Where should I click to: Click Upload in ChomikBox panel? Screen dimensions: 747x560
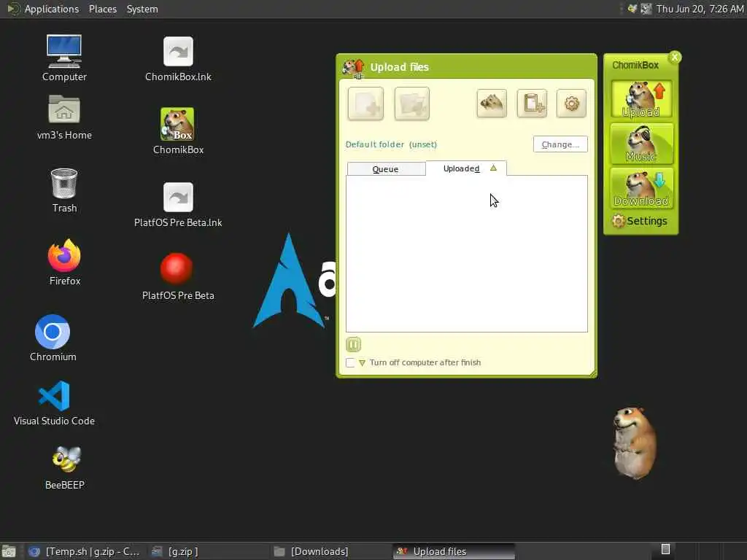pos(641,99)
